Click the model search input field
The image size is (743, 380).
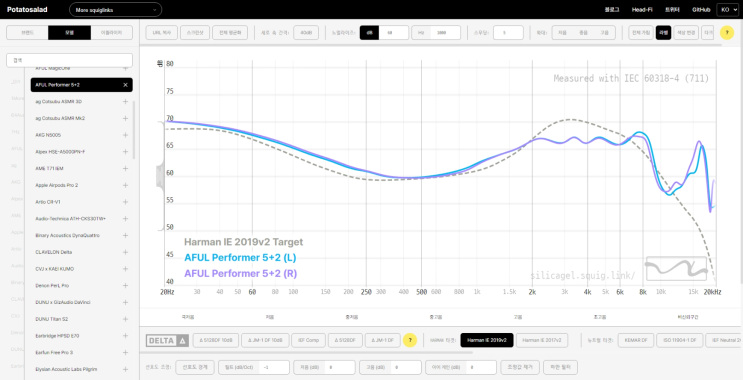point(70,60)
